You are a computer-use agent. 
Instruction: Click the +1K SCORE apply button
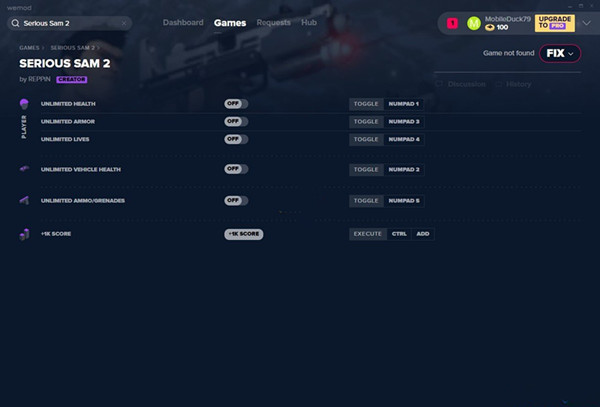[244, 234]
